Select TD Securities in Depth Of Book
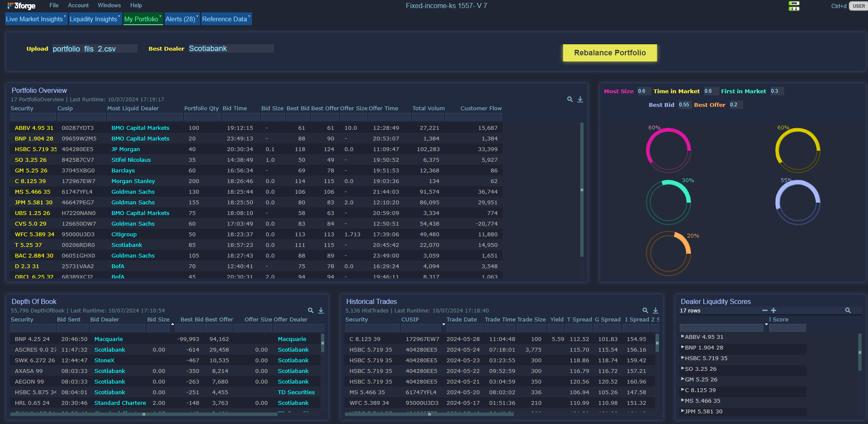 click(x=296, y=392)
